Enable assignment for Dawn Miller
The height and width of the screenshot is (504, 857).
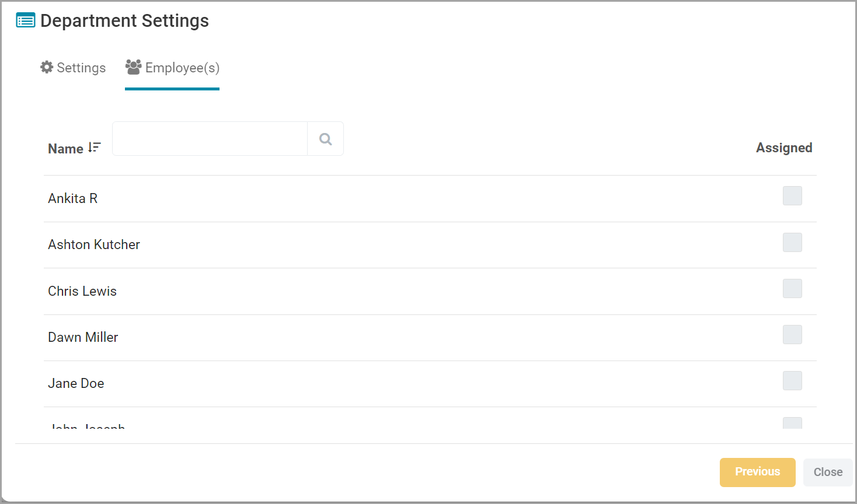point(792,334)
